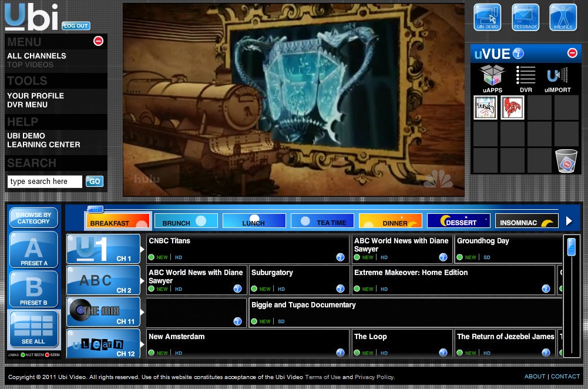Screen dimensions: 588x389
Task: Open info icon for Suburgatory
Action: pos(341,289)
